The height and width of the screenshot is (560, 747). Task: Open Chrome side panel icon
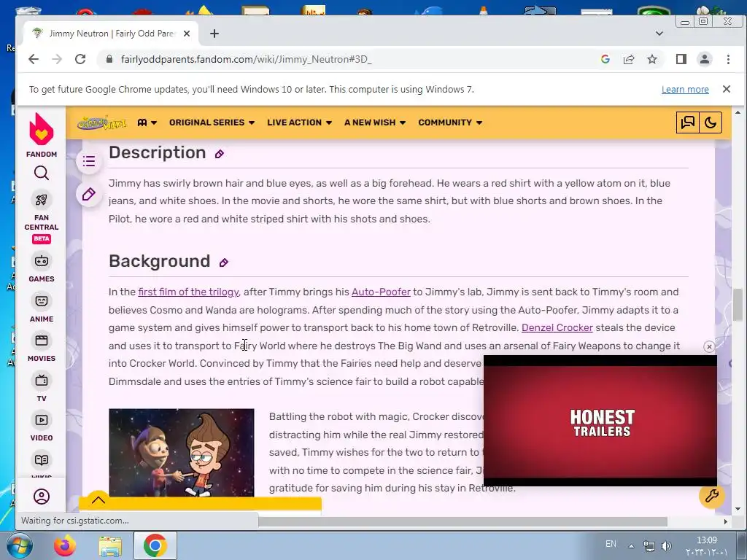click(681, 59)
